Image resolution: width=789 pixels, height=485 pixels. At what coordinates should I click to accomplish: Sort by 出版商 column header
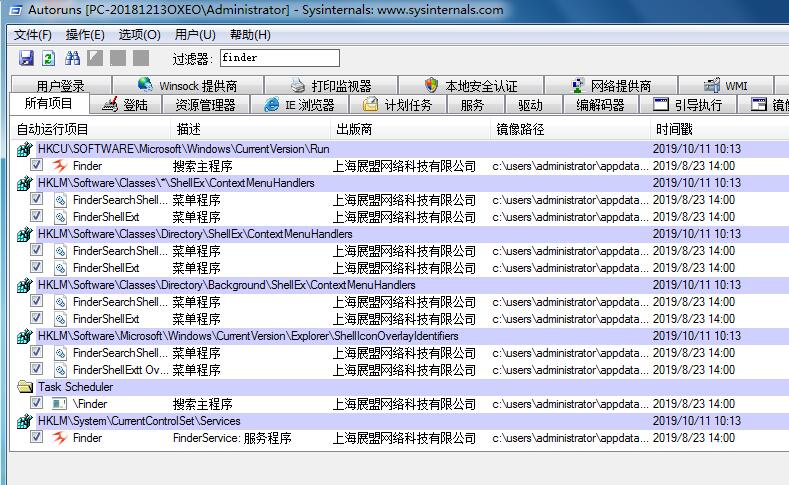[410, 129]
